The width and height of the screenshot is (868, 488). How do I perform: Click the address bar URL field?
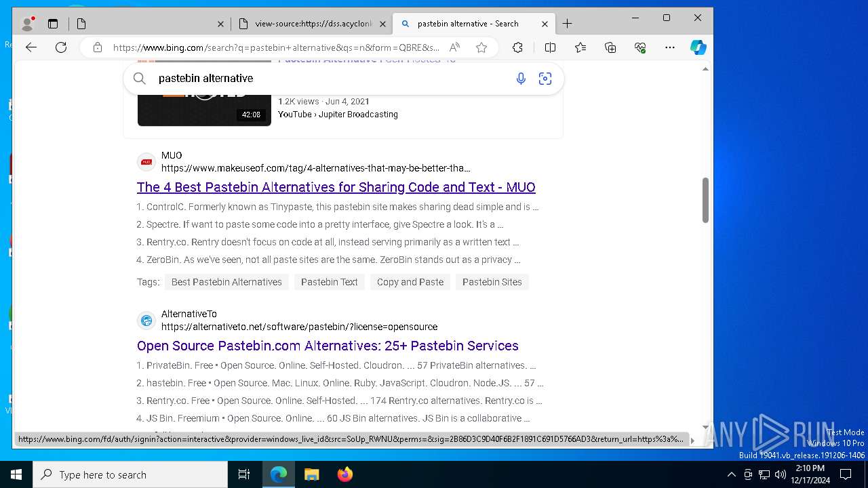click(276, 47)
